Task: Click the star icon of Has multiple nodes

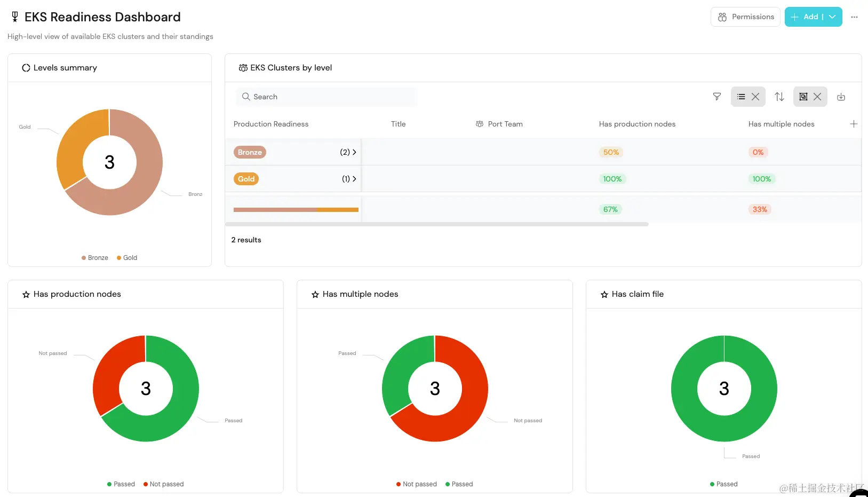Action: tap(315, 295)
